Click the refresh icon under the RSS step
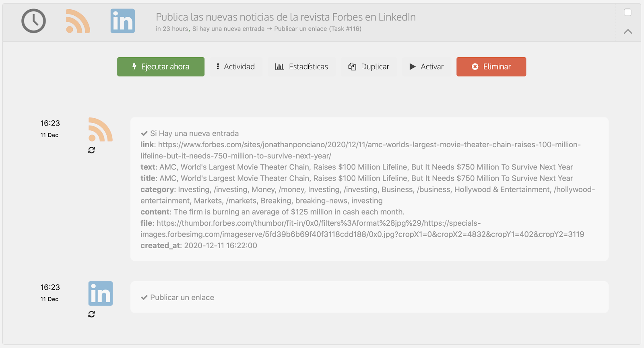644x348 pixels. (x=92, y=150)
